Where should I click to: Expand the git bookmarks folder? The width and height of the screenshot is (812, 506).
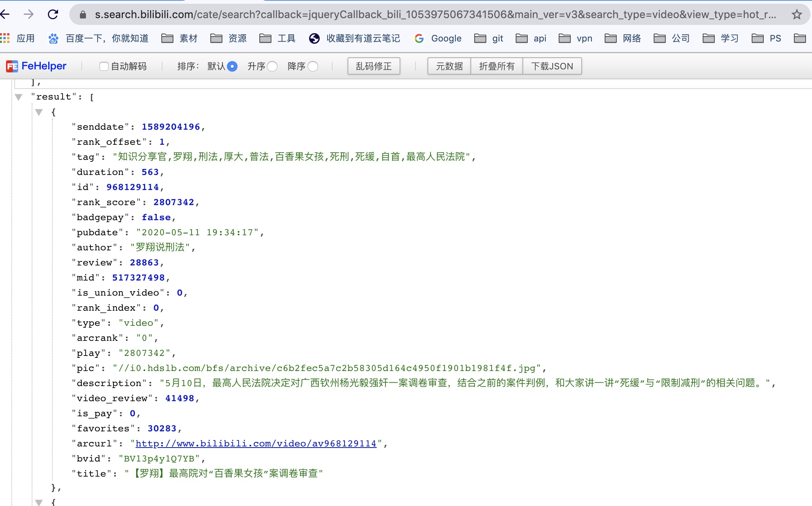(489, 38)
